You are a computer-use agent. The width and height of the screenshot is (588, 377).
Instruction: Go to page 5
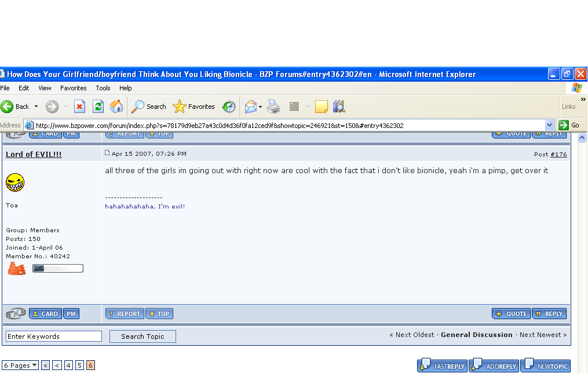pos(79,365)
